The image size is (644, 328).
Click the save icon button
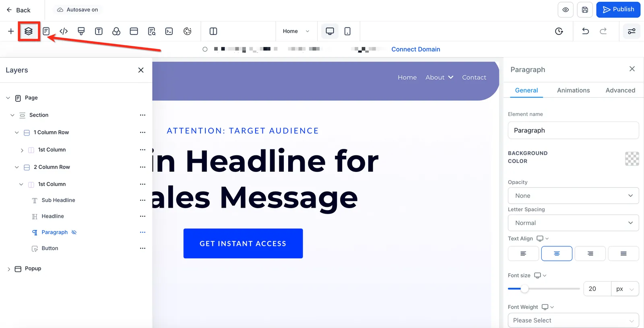[x=585, y=10]
